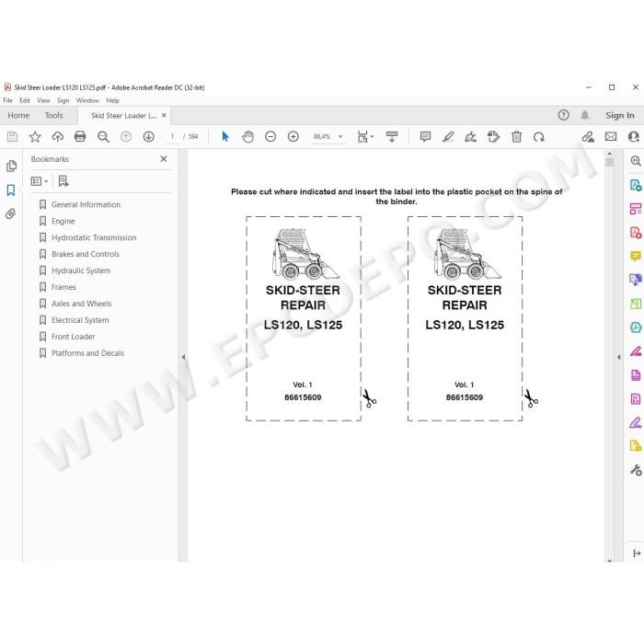Open help question mark icon
644x644 pixels.
click(x=563, y=115)
